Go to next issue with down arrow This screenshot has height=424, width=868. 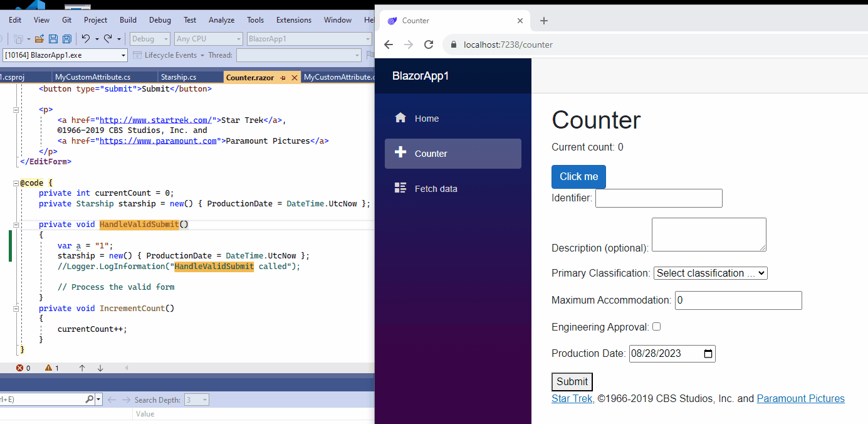tap(100, 368)
